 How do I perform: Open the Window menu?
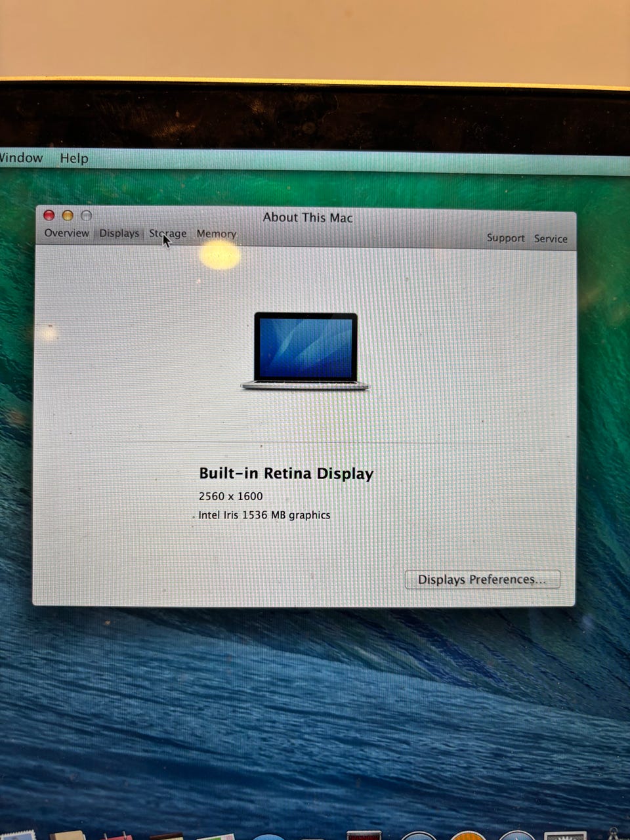(x=21, y=157)
